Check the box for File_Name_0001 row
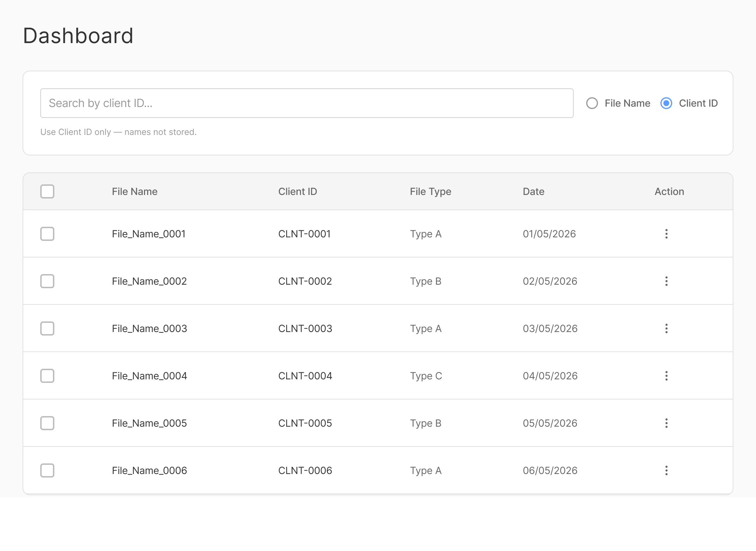This screenshot has width=756, height=551. click(x=47, y=234)
